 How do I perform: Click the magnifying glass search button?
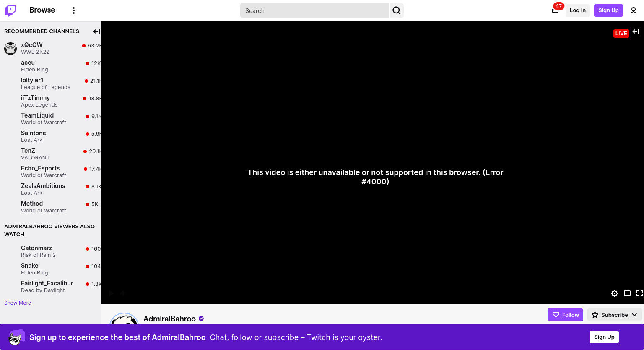pyautogui.click(x=397, y=10)
